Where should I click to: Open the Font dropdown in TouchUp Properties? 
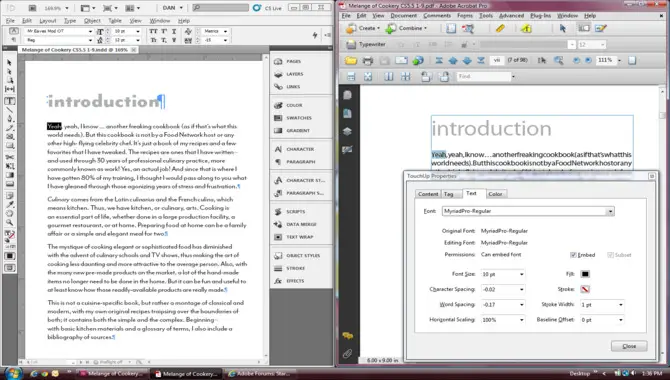pos(610,211)
